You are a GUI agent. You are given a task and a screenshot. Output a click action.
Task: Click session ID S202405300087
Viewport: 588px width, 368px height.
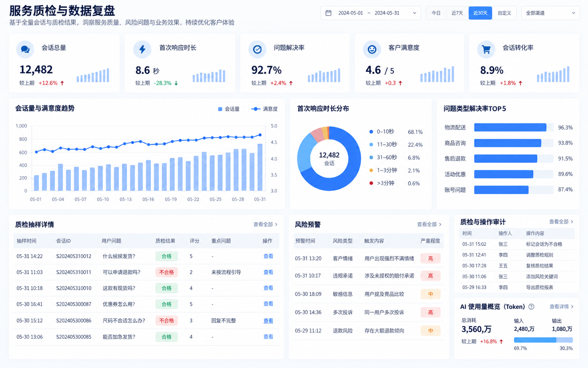click(74, 304)
